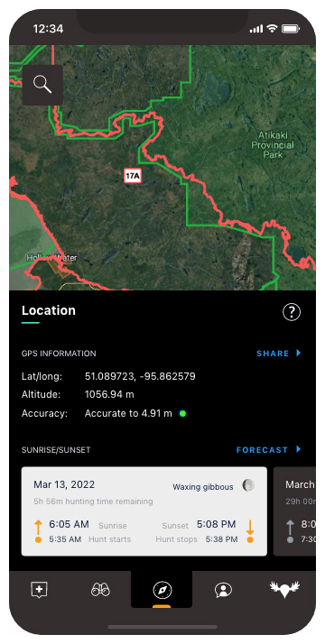Expand the arrow beside SHARE
The image size is (325, 644).
pos(299,353)
